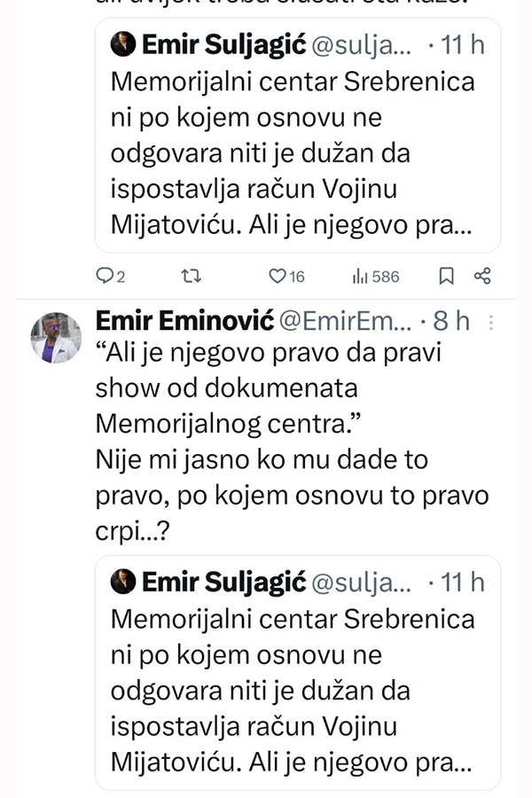The image size is (532, 798).
Task: Bookmark the tweet with the bookmark icon
Action: tap(447, 277)
